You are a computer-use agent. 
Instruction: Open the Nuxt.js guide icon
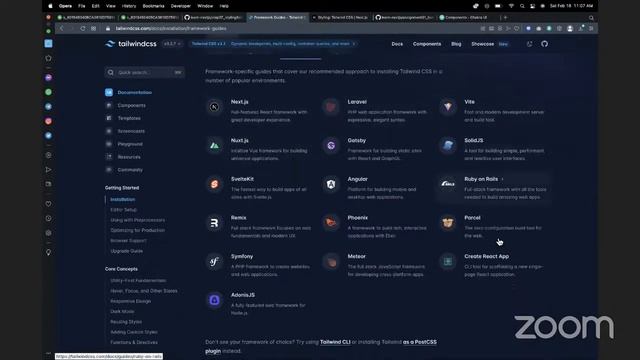coord(214,145)
